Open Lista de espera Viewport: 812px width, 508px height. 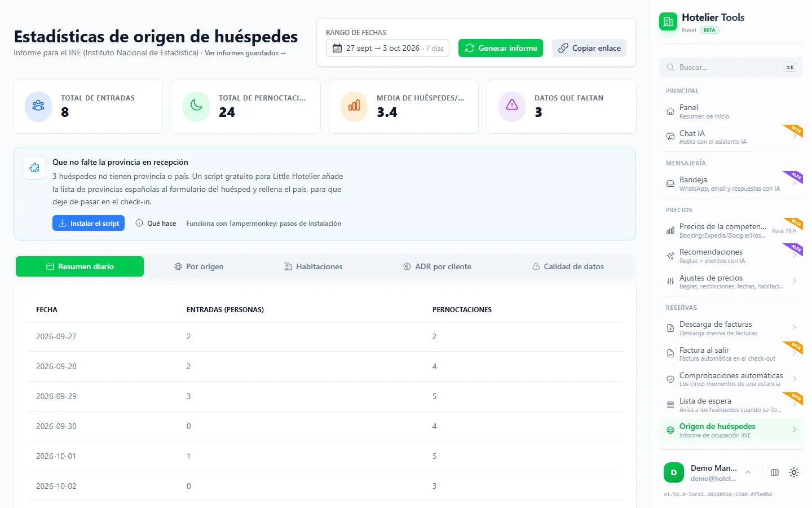(x=731, y=405)
